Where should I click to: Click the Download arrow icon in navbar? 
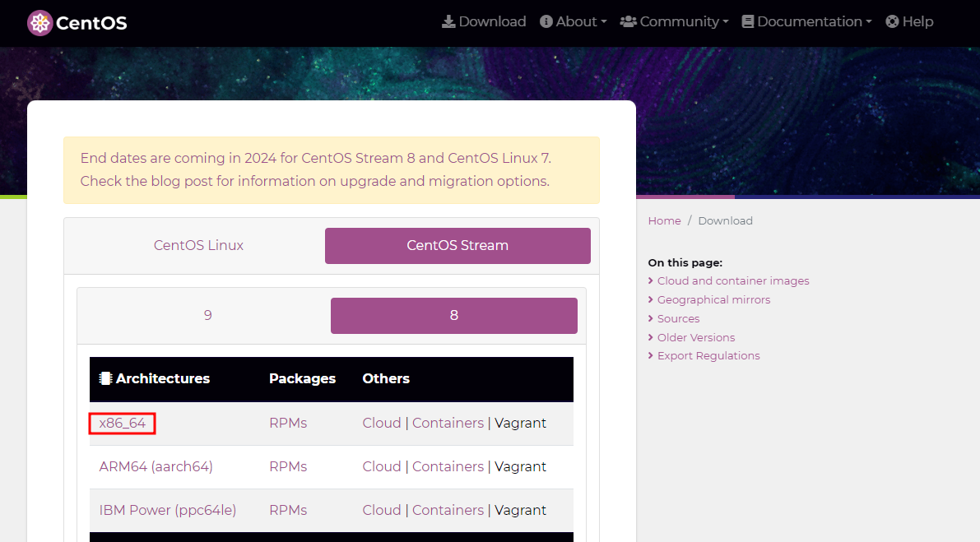point(448,22)
